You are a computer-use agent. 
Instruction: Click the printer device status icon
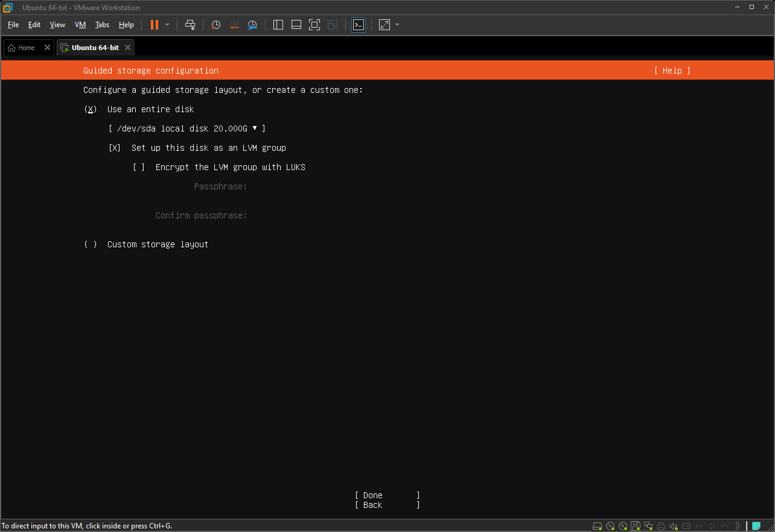662,526
